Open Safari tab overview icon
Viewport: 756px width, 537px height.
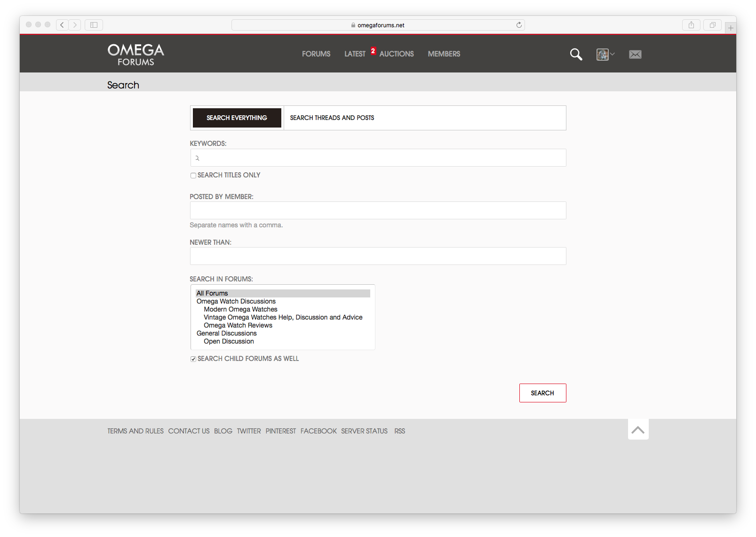tap(712, 25)
